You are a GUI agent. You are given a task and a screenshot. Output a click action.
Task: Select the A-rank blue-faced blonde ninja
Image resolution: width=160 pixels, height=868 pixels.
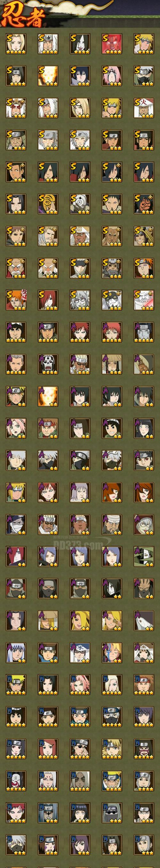[x=111, y=652]
